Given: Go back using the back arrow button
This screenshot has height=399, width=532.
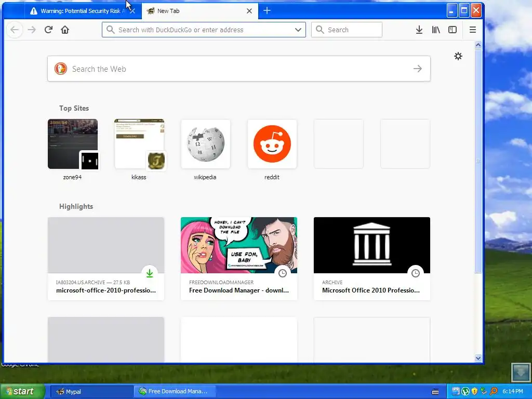Looking at the screenshot, I should 14,30.
